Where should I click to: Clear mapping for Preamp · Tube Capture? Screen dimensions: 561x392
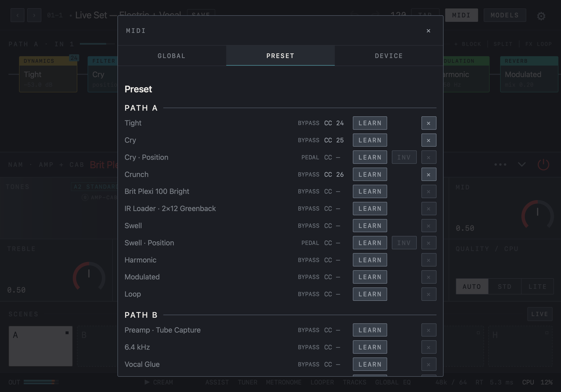[429, 330]
